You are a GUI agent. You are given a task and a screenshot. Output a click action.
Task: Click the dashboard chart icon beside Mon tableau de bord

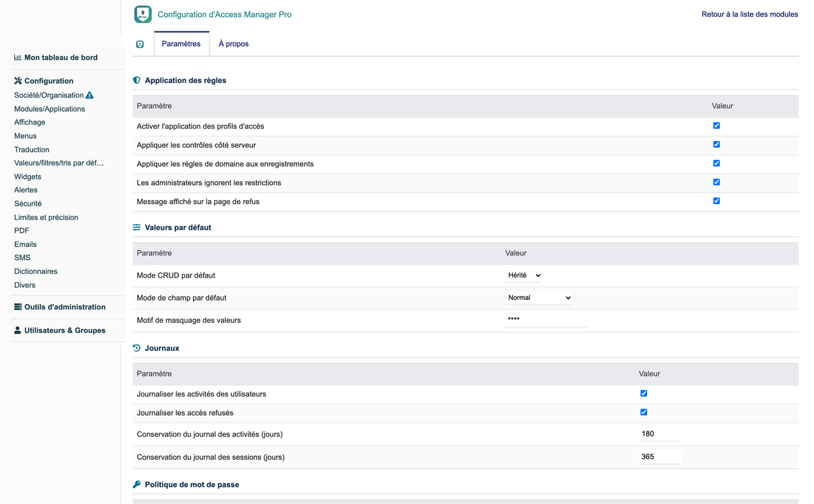18,58
